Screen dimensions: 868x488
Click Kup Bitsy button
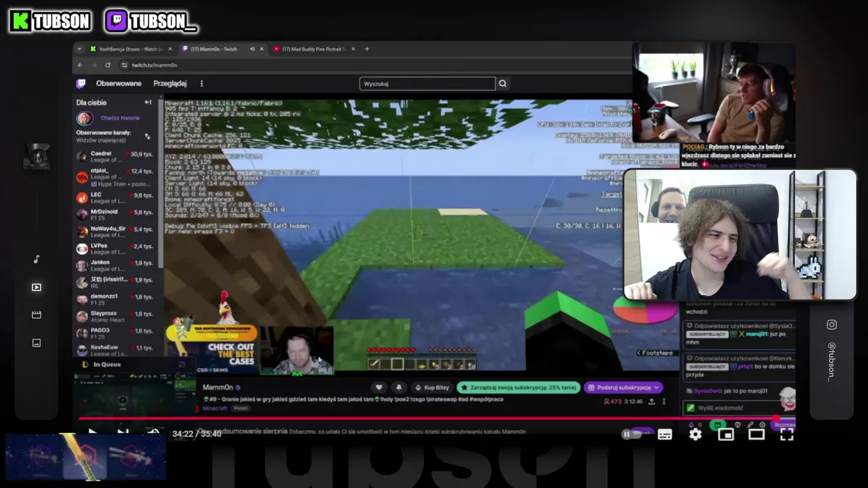431,388
